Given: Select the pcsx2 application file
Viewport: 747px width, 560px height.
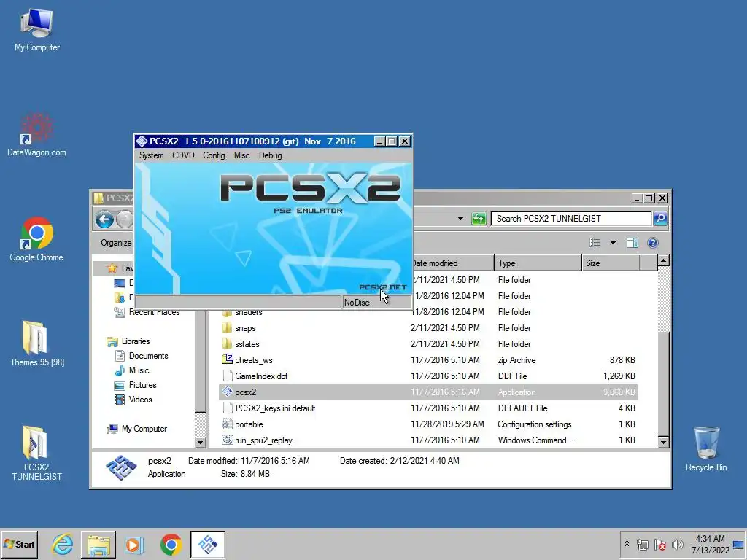Looking at the screenshot, I should pos(427,392).
